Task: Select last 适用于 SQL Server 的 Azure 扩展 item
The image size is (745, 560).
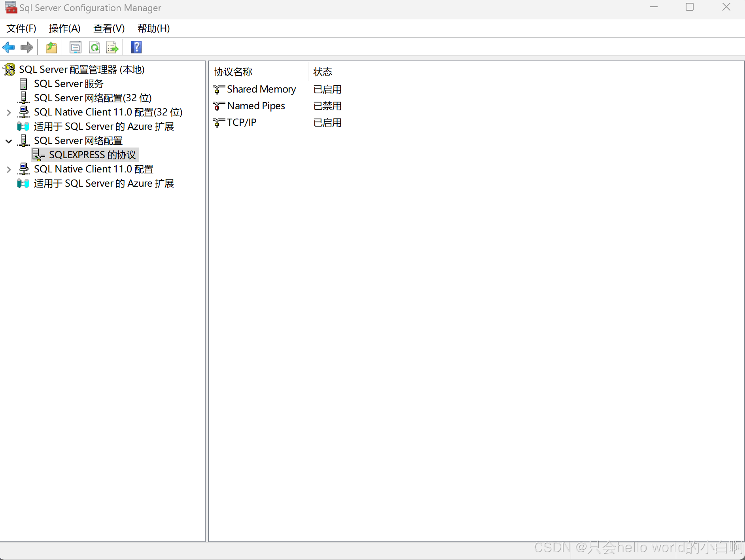Action: coord(104,184)
